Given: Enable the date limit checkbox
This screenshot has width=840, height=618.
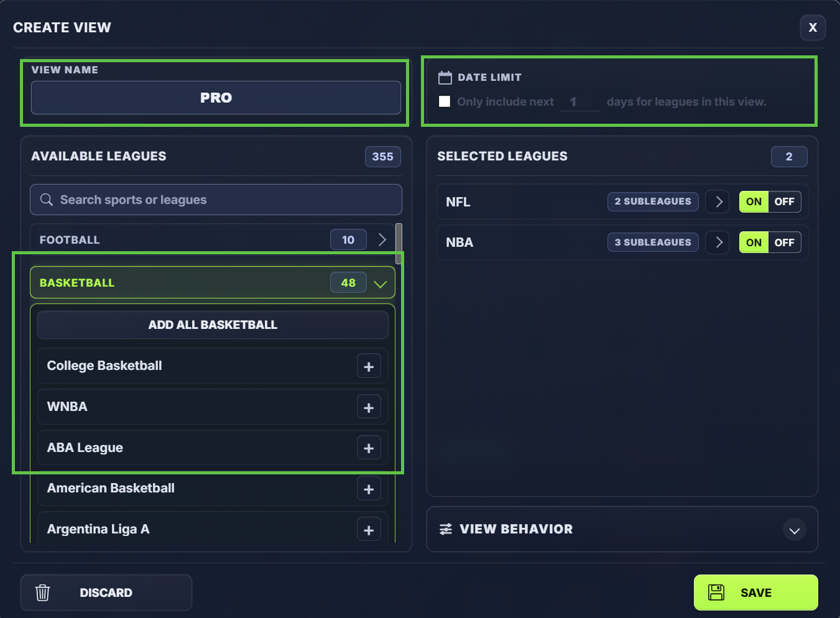Looking at the screenshot, I should tap(445, 101).
